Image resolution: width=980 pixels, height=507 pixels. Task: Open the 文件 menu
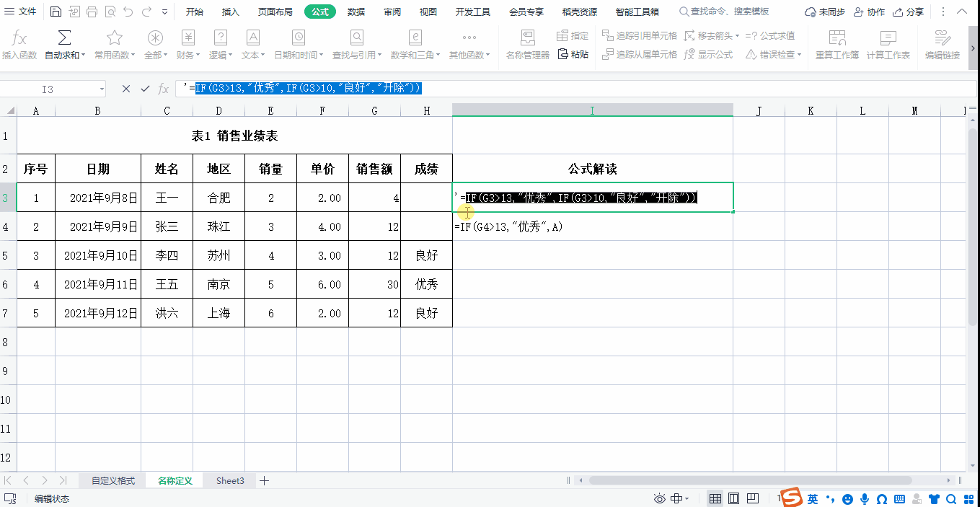[x=21, y=12]
